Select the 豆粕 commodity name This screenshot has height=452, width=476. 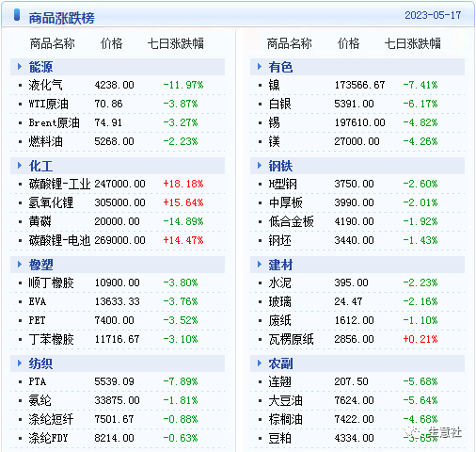pos(280,438)
